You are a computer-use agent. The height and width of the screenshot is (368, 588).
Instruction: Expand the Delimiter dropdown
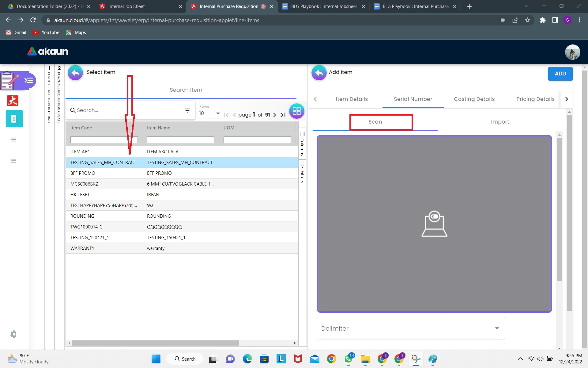click(x=410, y=328)
